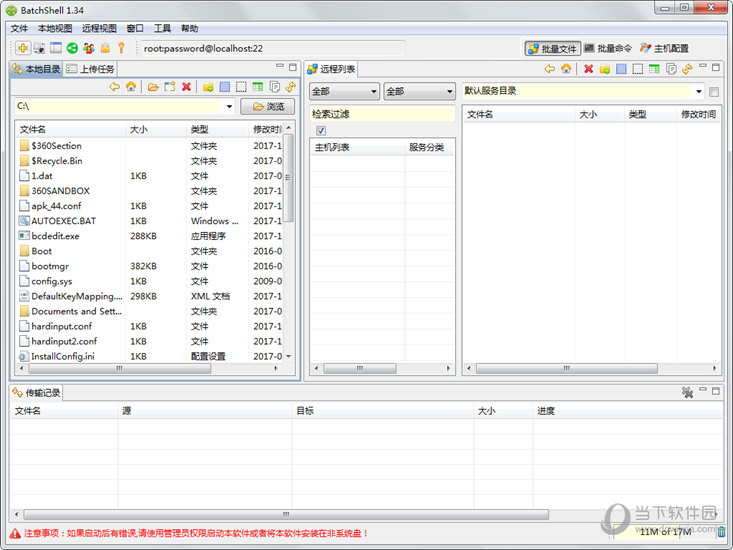Click the clear icon in transfer log panel
733x550 pixels.
(x=687, y=392)
